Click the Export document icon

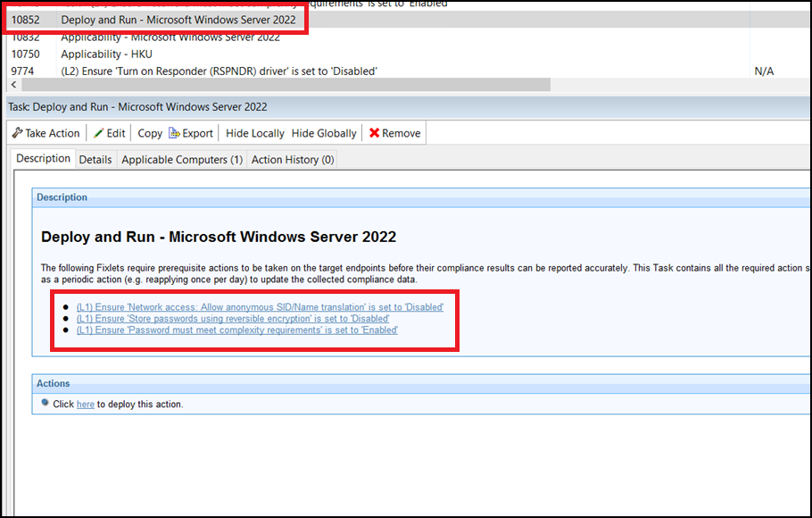pyautogui.click(x=174, y=133)
